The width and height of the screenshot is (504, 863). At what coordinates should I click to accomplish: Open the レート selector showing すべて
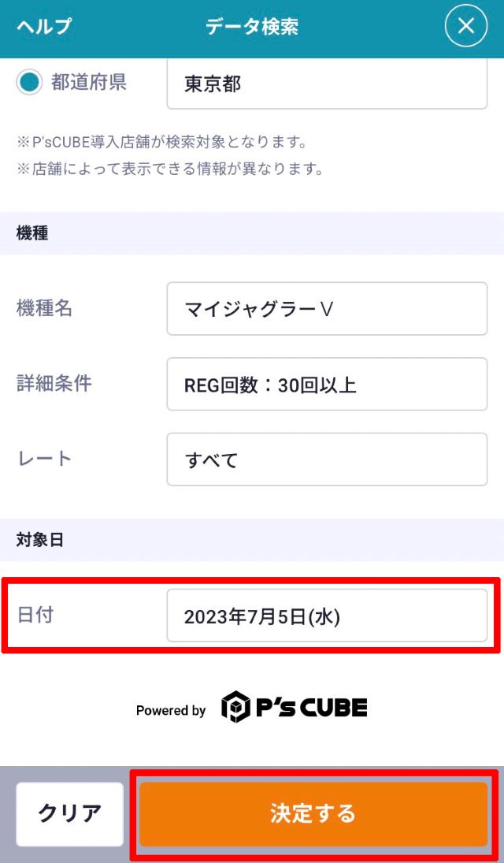(x=327, y=459)
